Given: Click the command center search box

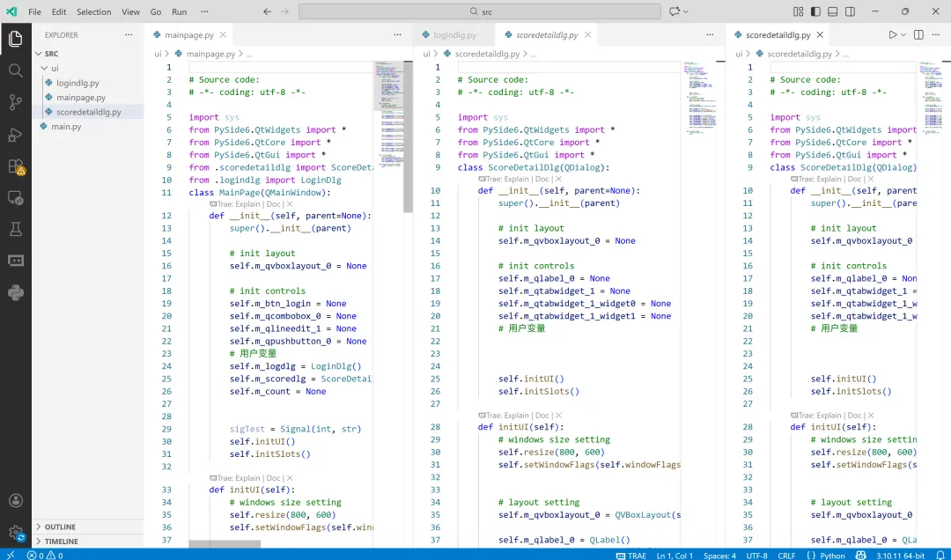Looking at the screenshot, I should [480, 11].
